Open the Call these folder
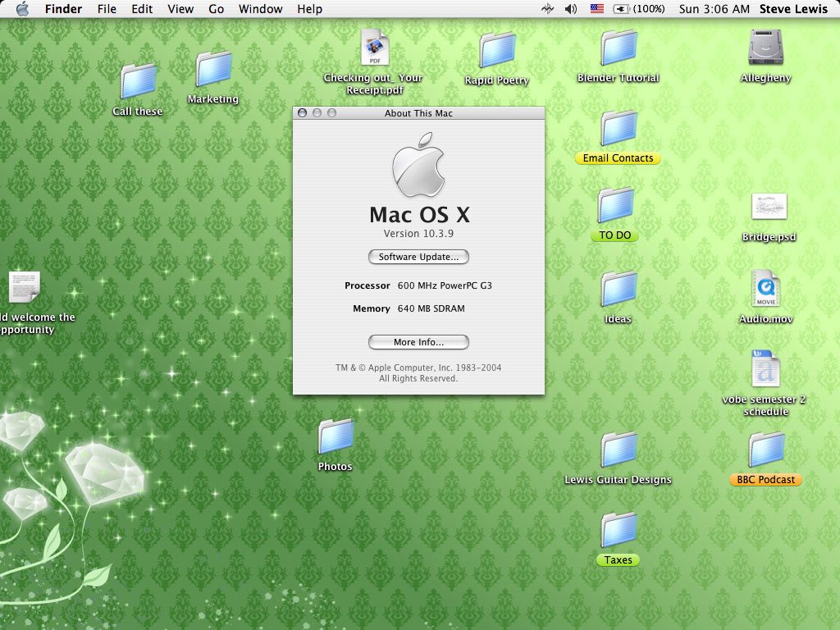840x630 pixels. click(138, 81)
